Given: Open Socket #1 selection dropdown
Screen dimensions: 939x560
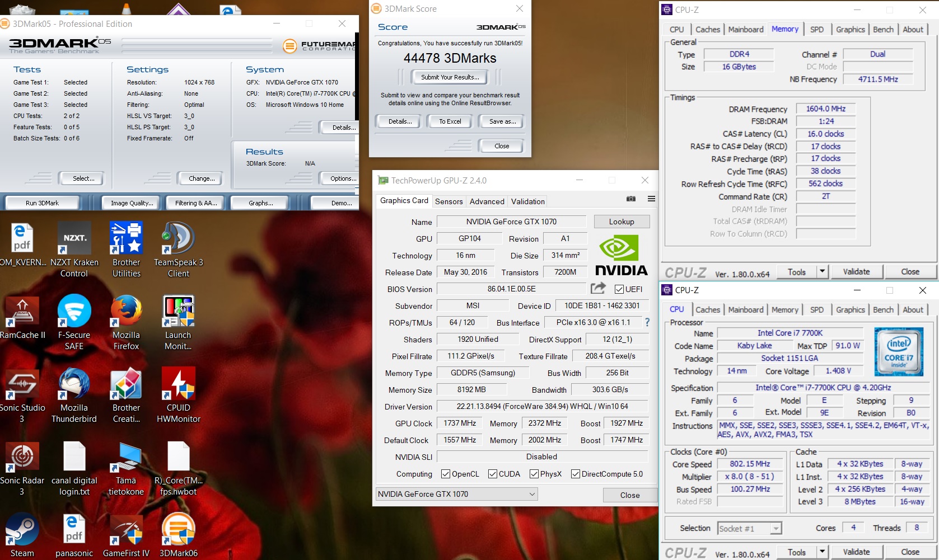Looking at the screenshot, I should point(749,528).
